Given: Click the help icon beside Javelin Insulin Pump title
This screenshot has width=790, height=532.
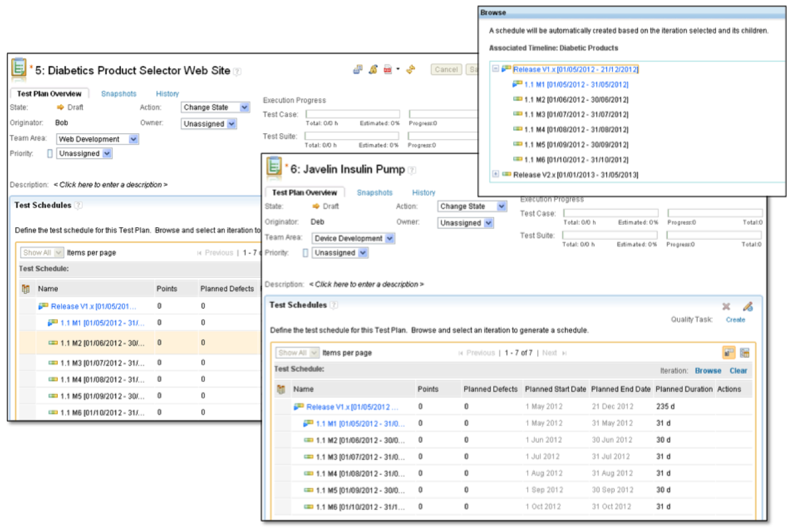Looking at the screenshot, I should point(412,171).
